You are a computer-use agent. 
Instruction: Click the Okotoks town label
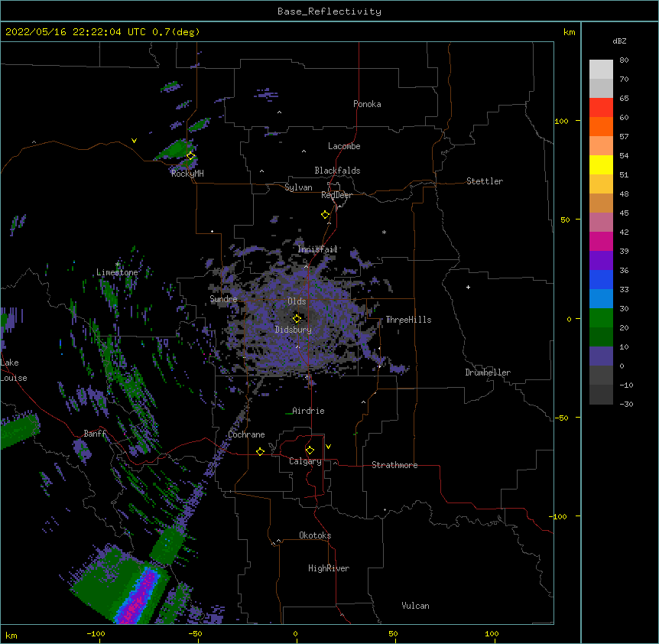(315, 535)
